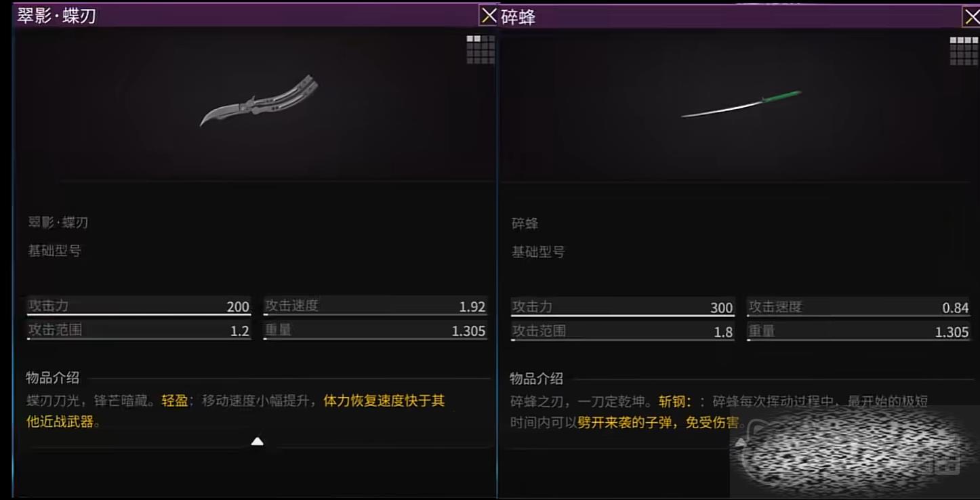This screenshot has width=980, height=500.
Task: Collapse the 碎蜂 description with the up arrow
Action: coord(741,442)
